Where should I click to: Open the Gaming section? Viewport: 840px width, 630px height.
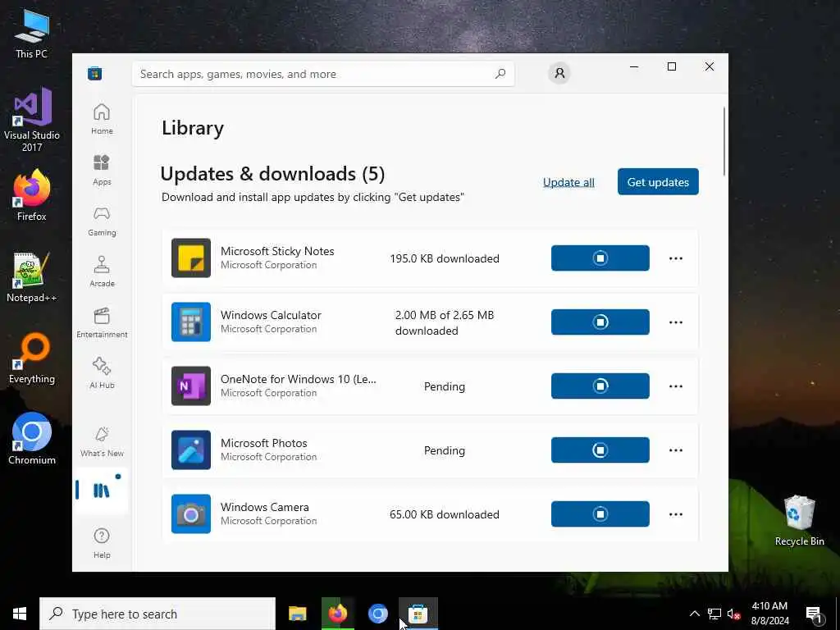click(102, 221)
